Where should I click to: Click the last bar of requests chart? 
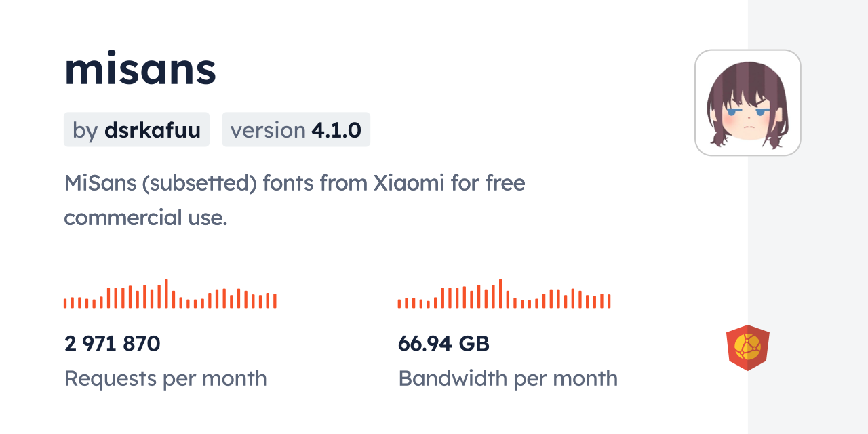(275, 301)
